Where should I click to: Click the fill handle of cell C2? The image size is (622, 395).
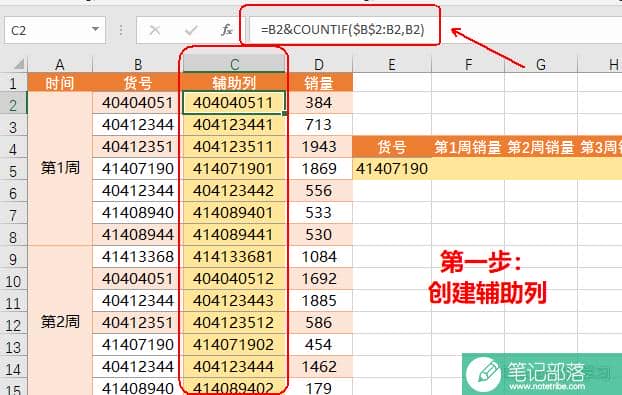[285, 114]
